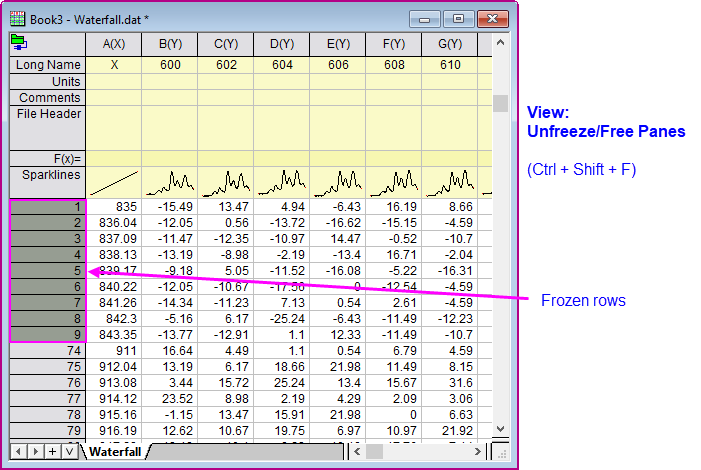The image size is (701, 470).
Task: Select column header F(Y)
Action: coord(393,44)
